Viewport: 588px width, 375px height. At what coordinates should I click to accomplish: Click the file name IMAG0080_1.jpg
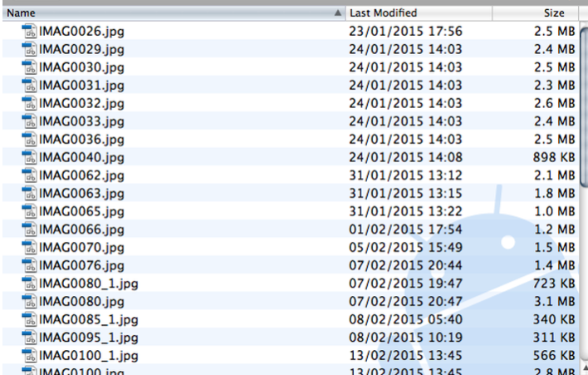[89, 284]
